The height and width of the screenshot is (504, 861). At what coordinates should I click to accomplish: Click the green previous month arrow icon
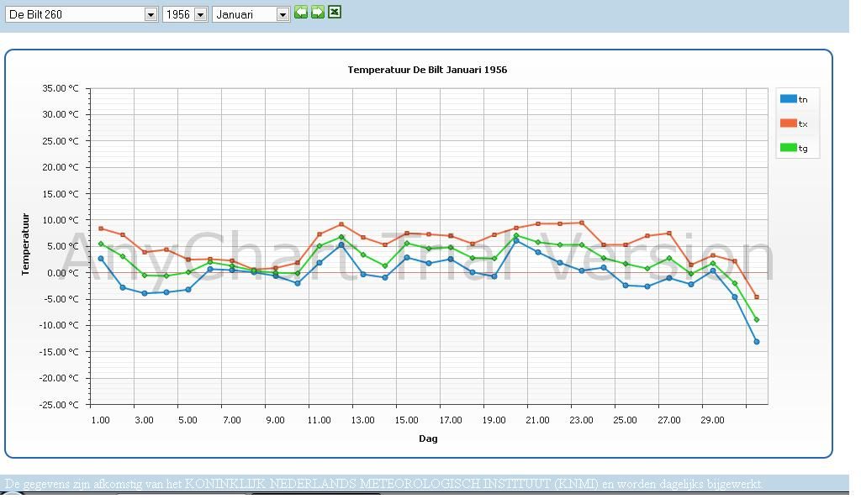click(300, 12)
